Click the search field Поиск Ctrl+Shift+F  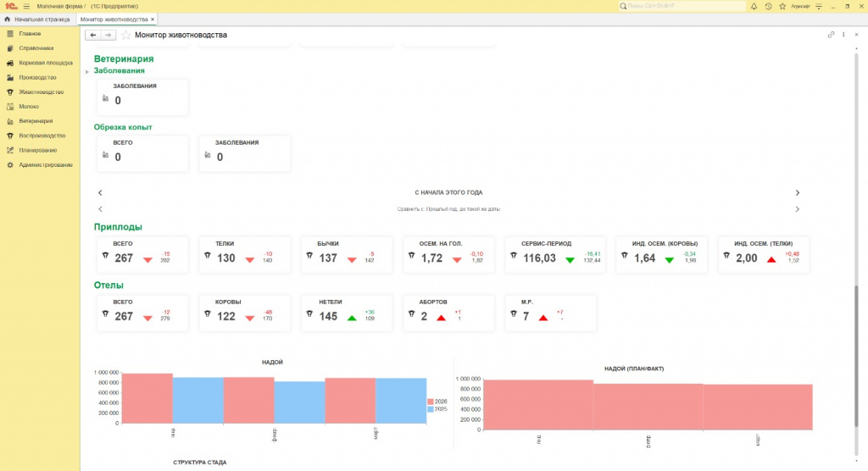pos(678,6)
